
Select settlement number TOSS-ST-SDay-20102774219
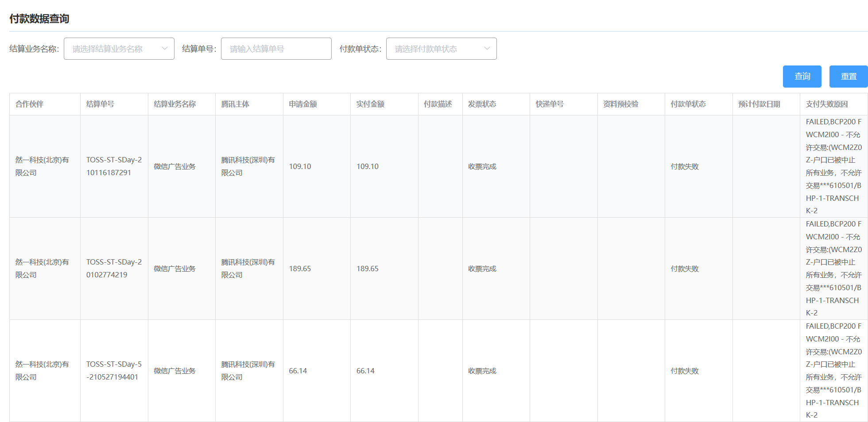[x=114, y=269]
